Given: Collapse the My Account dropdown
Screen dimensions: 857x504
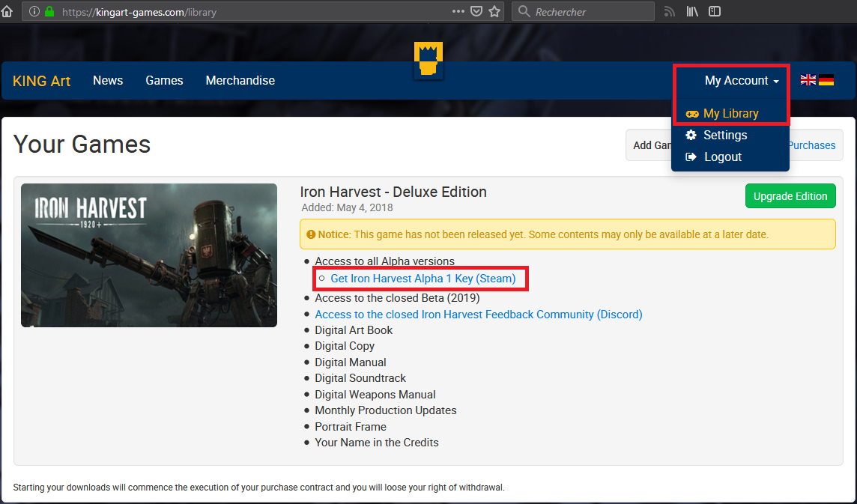Looking at the screenshot, I should tap(742, 80).
